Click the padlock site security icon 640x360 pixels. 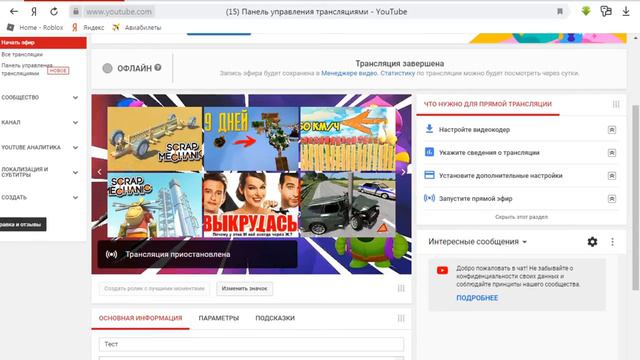pos(76,12)
